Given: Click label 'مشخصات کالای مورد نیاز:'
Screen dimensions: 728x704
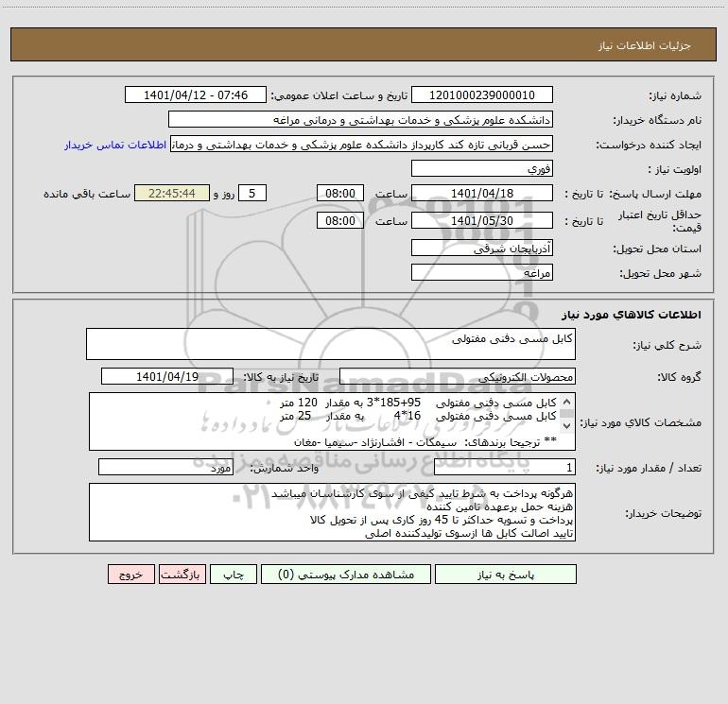Looking at the screenshot, I should pyautogui.click(x=641, y=422).
